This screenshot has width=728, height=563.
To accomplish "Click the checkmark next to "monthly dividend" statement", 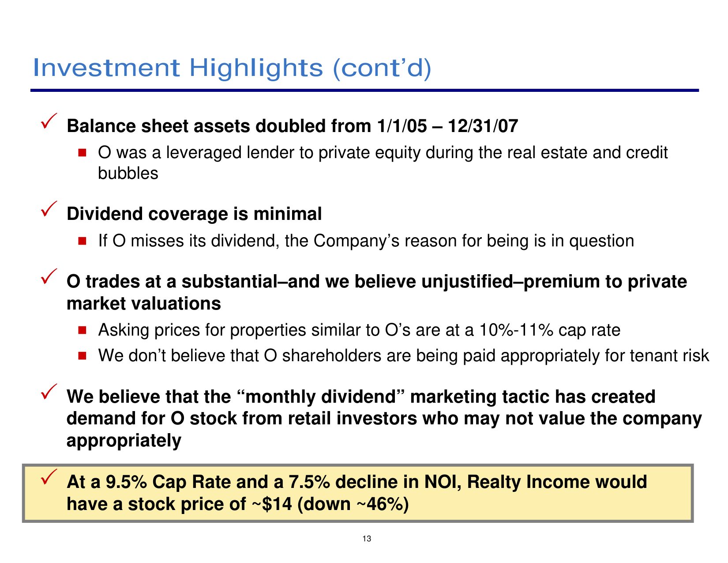I will (x=49, y=391).
